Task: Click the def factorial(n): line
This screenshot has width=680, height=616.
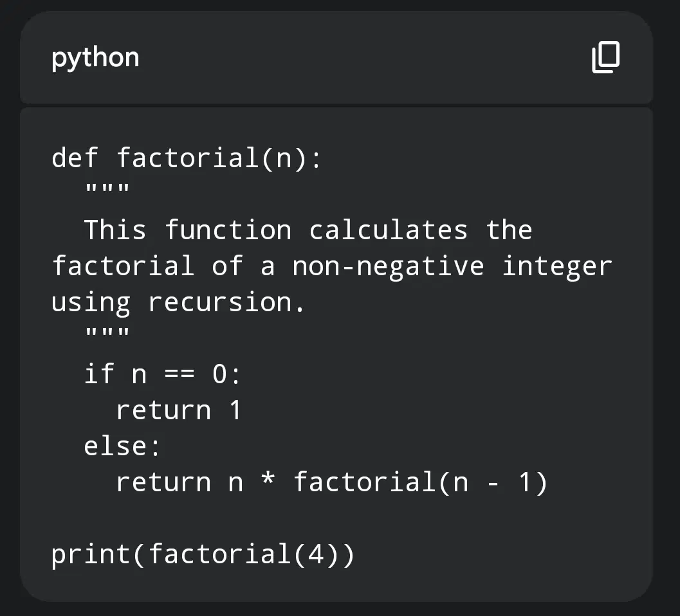Action: coord(187,158)
